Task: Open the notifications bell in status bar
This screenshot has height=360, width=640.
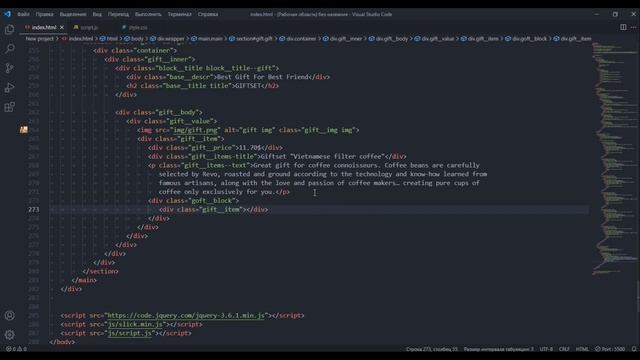Action: [x=634, y=349]
